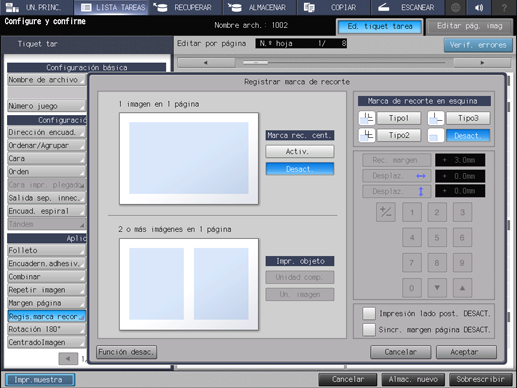The width and height of the screenshot is (517, 388).
Task: Expand the Ordenar/Agrupar setting
Action: click(x=46, y=145)
